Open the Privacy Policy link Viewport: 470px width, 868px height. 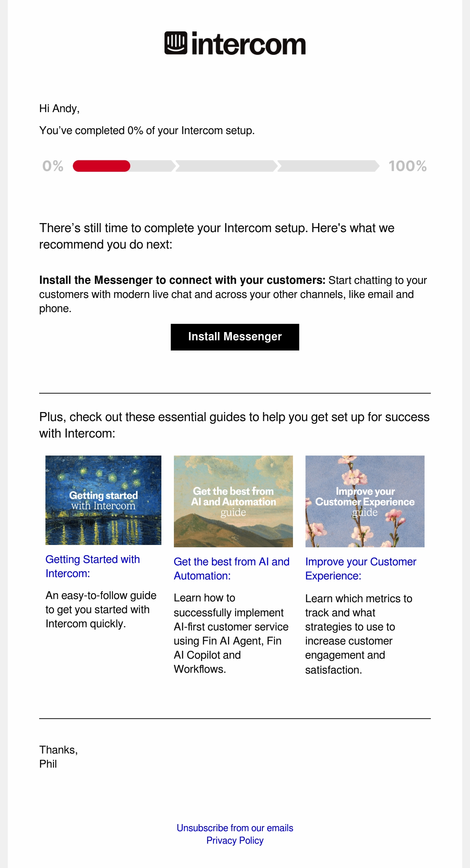[235, 840]
